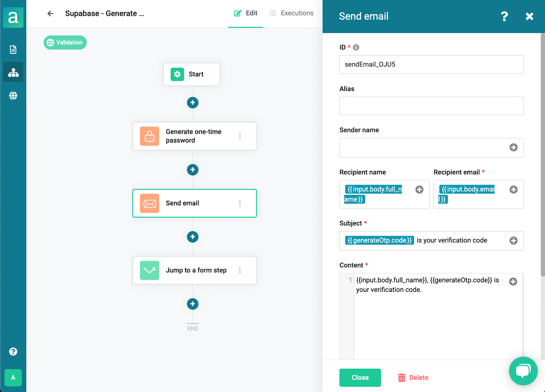Click the Generate one-time password lock icon
Screen dimensions: 545x392
point(149,136)
